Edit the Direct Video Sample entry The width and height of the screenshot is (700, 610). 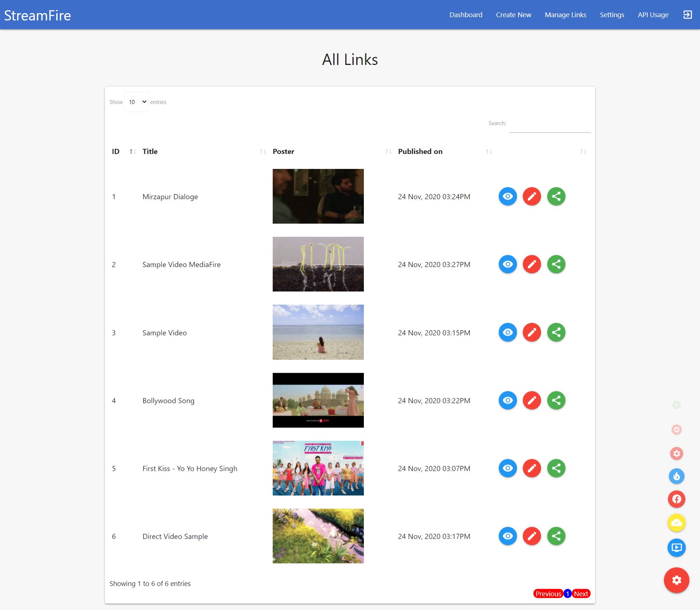coord(532,536)
